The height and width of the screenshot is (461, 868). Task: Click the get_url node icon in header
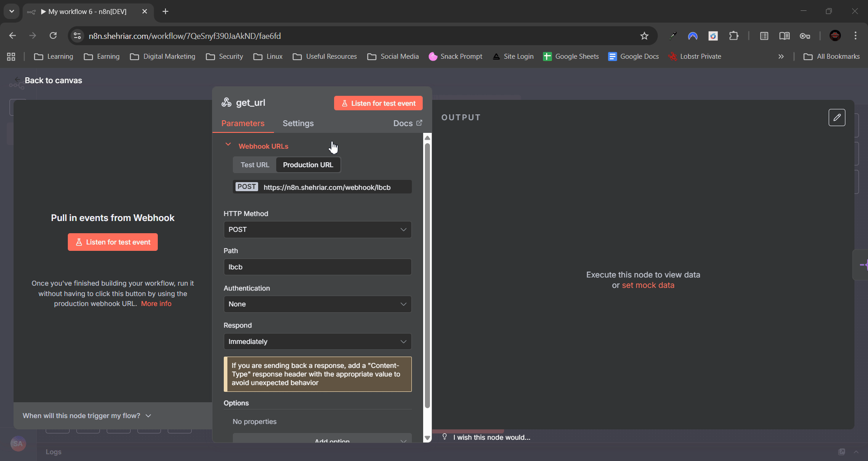[x=226, y=103]
